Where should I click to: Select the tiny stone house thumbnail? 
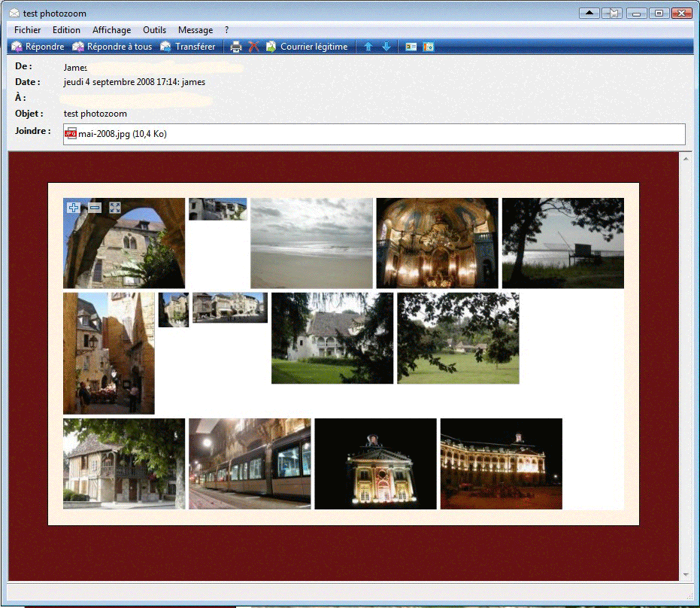[x=174, y=310]
